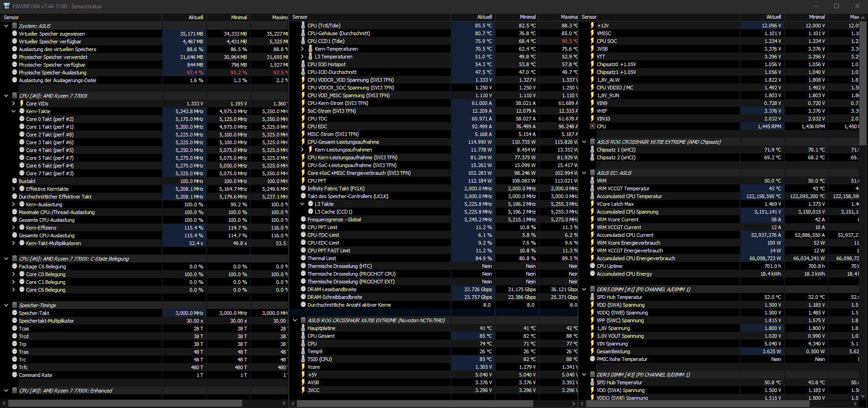868x408 pixels.
Task: Click the lightning icon beside CPU PPT
Action: (303, 181)
